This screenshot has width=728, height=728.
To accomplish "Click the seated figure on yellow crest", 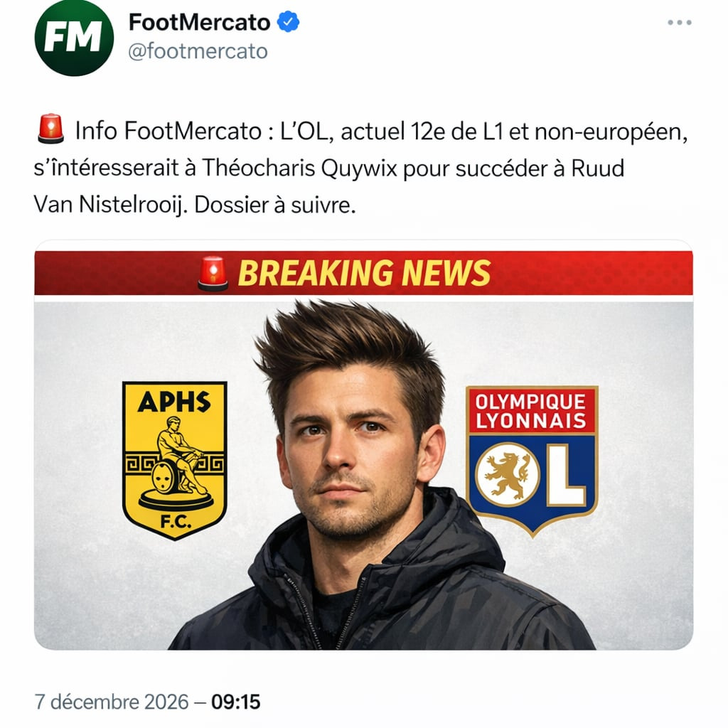I will coord(174,455).
